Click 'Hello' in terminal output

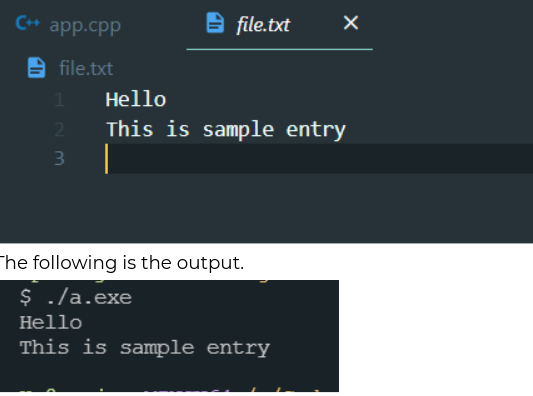(51, 322)
